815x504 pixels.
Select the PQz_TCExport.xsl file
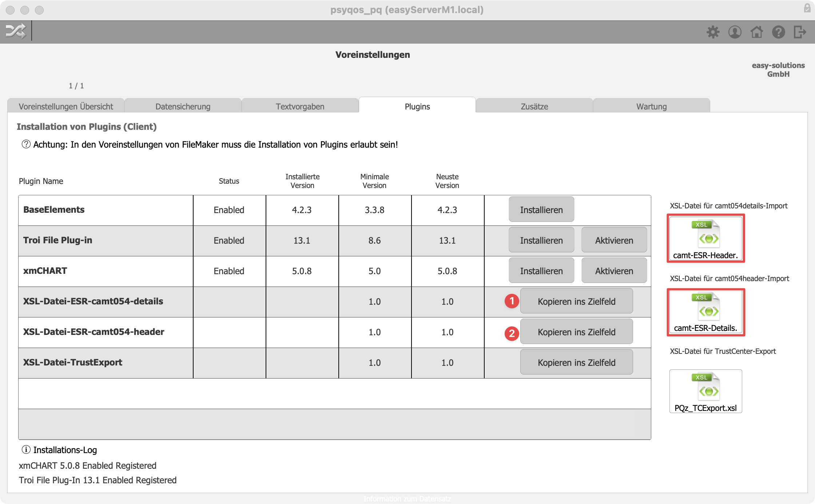click(705, 391)
